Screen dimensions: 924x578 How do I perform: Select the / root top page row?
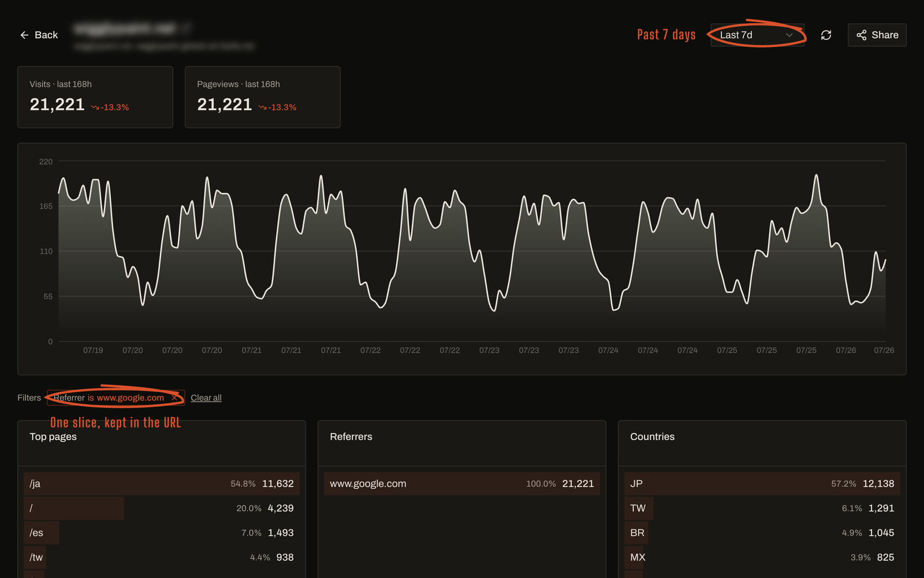(162, 508)
